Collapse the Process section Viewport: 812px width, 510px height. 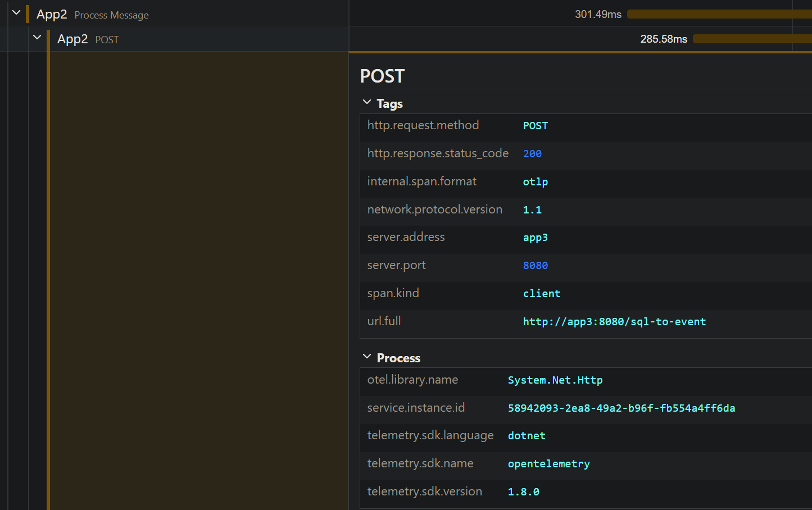pyautogui.click(x=367, y=357)
